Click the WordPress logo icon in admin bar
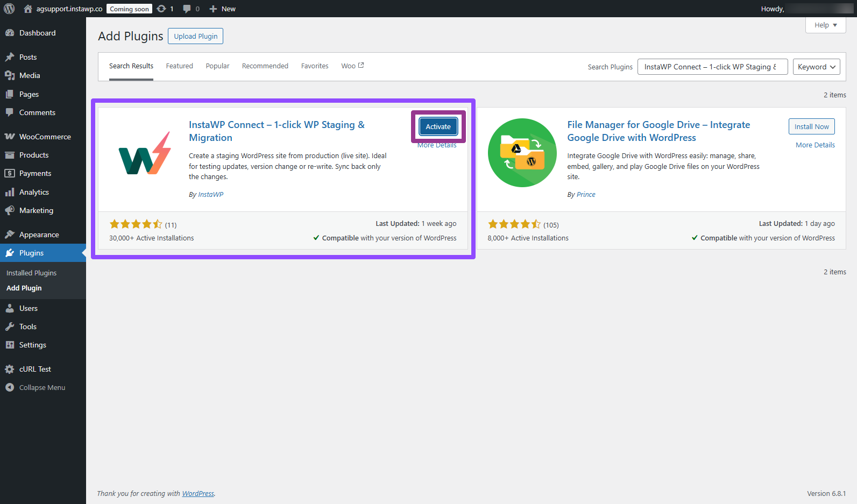Image resolution: width=857 pixels, height=504 pixels. pyautogui.click(x=9, y=9)
